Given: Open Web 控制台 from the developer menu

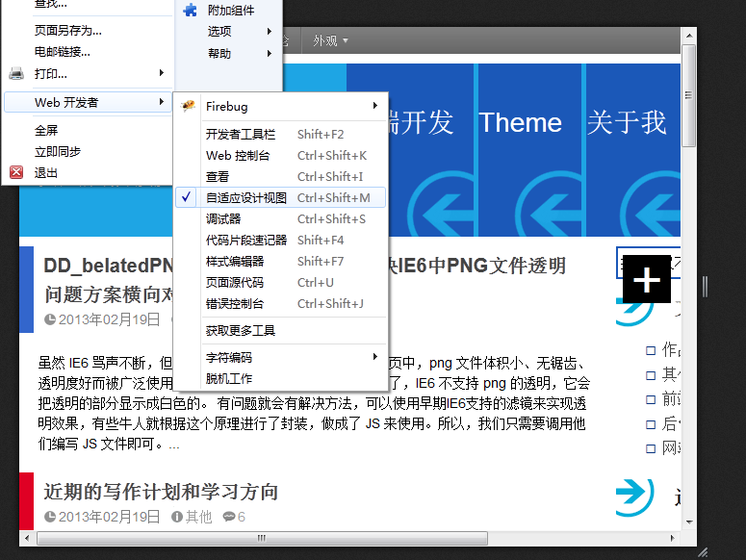Looking at the screenshot, I should click(x=238, y=156).
